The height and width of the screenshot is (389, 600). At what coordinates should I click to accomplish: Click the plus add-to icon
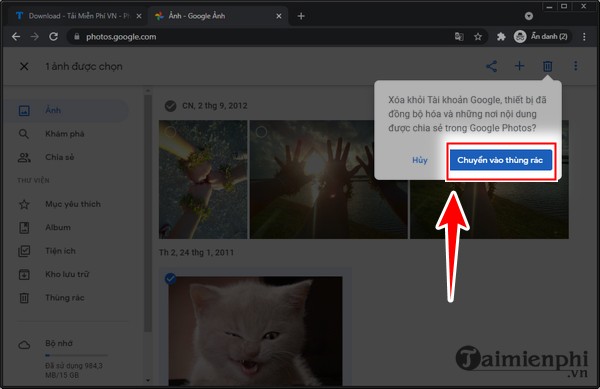519,66
